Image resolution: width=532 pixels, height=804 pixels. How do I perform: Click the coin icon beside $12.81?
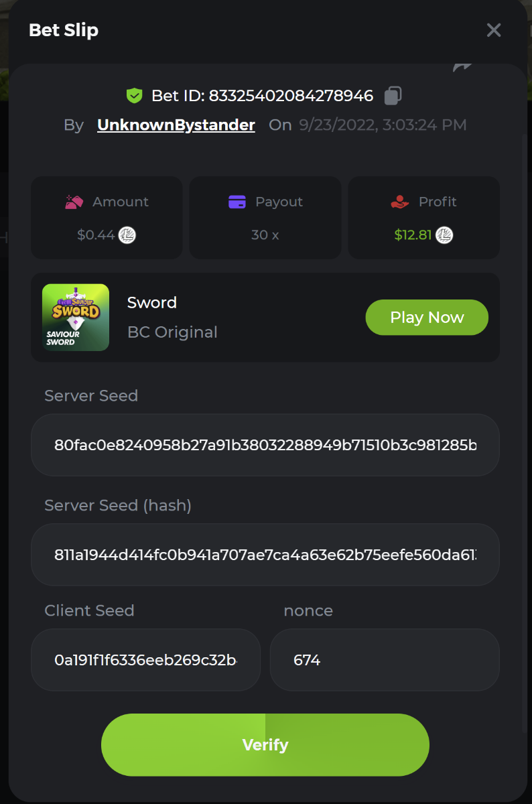(444, 235)
